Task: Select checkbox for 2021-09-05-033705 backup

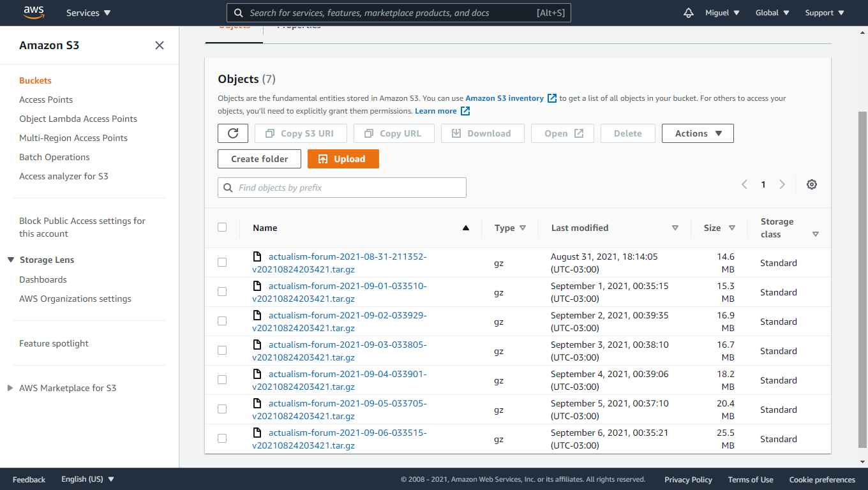Action: click(x=222, y=409)
